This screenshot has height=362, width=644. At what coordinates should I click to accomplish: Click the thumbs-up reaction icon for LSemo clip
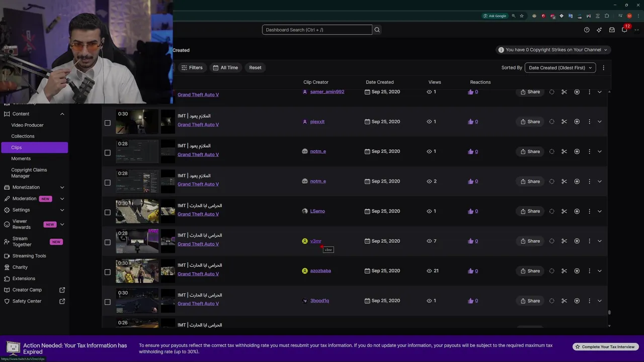click(x=470, y=211)
